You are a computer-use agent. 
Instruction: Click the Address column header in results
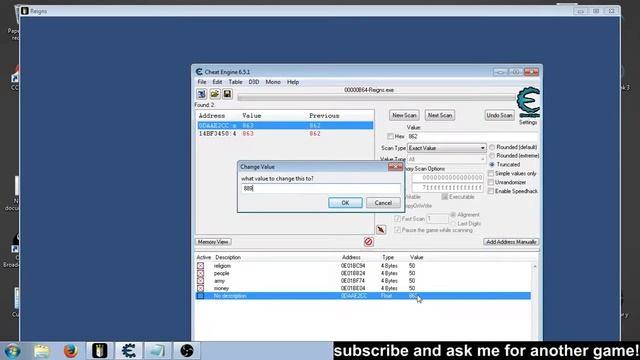click(212, 116)
